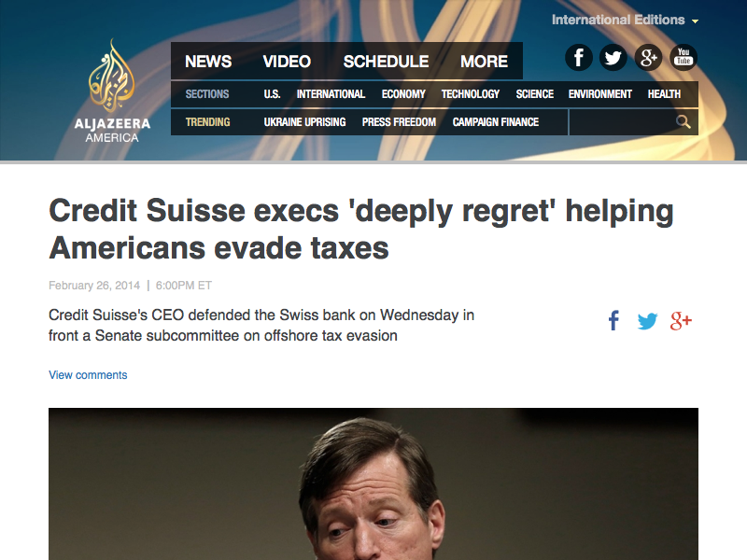This screenshot has width=747, height=560.
Task: Go to the ECONOMY section
Action: (403, 94)
